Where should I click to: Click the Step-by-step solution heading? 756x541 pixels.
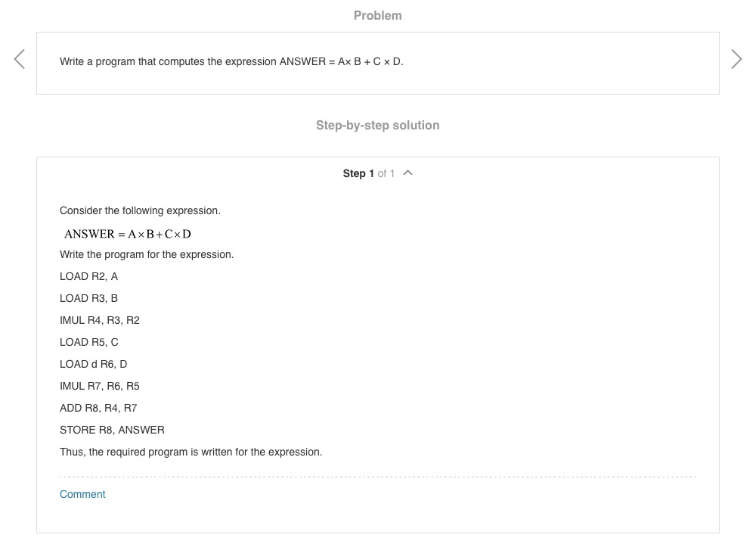tap(377, 126)
